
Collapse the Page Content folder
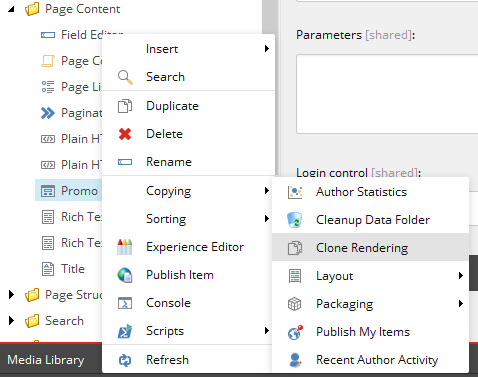[11, 9]
